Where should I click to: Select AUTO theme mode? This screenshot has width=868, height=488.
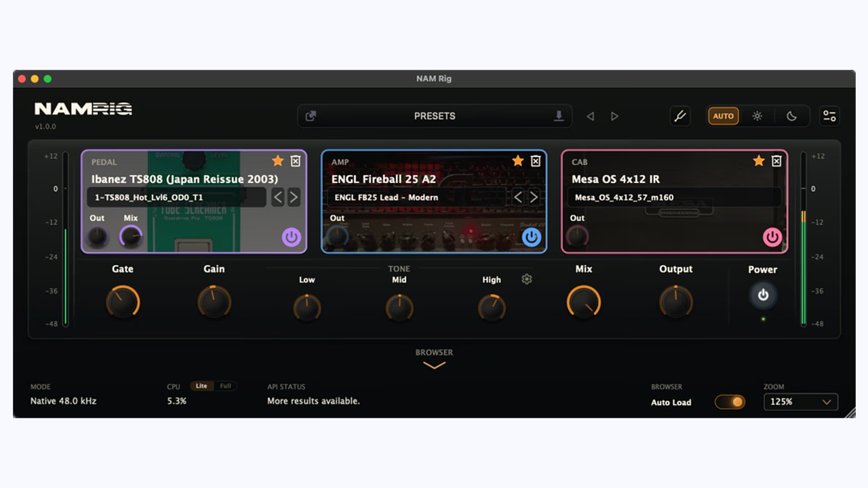(x=724, y=116)
